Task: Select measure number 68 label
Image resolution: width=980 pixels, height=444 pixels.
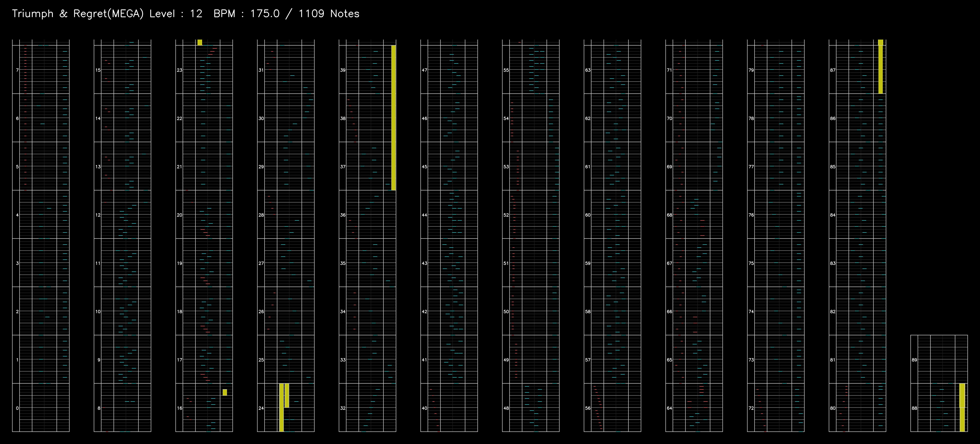Action: [x=670, y=215]
